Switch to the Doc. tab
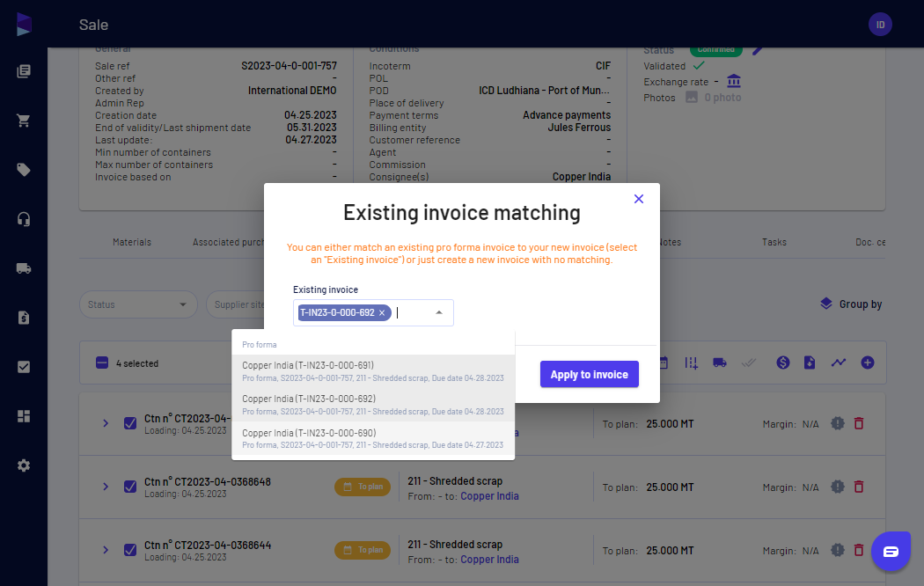Screen dimensions: 924x586 point(870,242)
